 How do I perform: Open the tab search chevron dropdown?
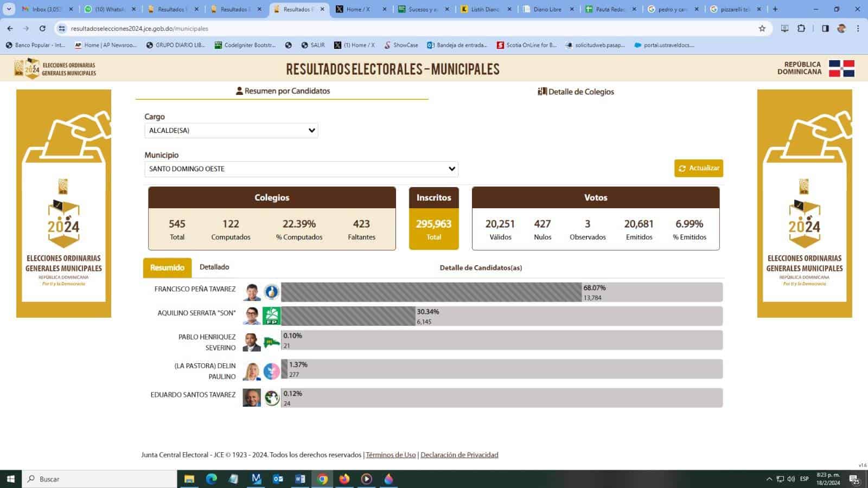click(9, 9)
